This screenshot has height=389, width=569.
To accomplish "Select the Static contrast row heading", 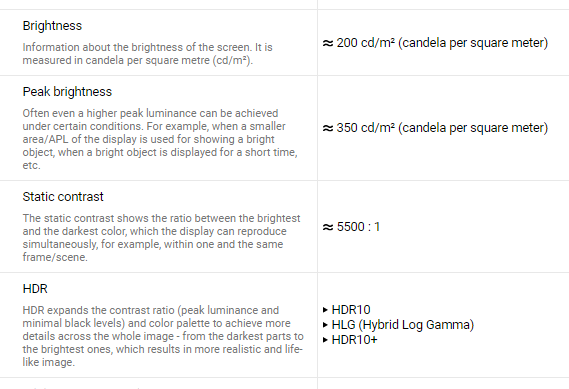I will (63, 197).
